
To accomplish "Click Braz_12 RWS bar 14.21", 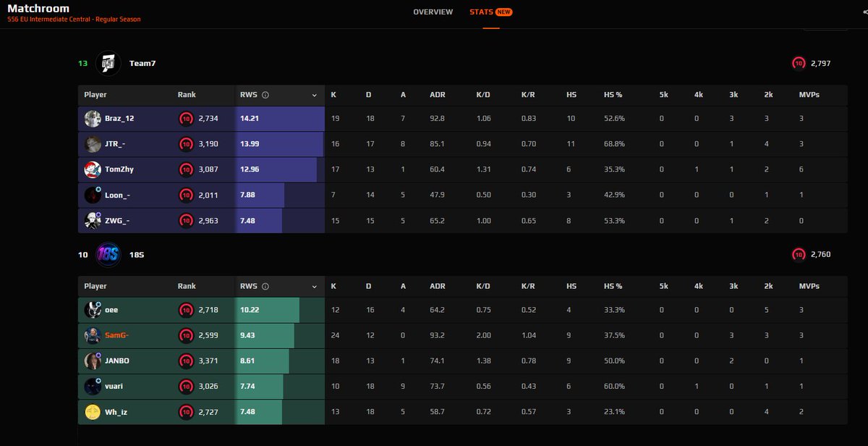I will click(280, 119).
